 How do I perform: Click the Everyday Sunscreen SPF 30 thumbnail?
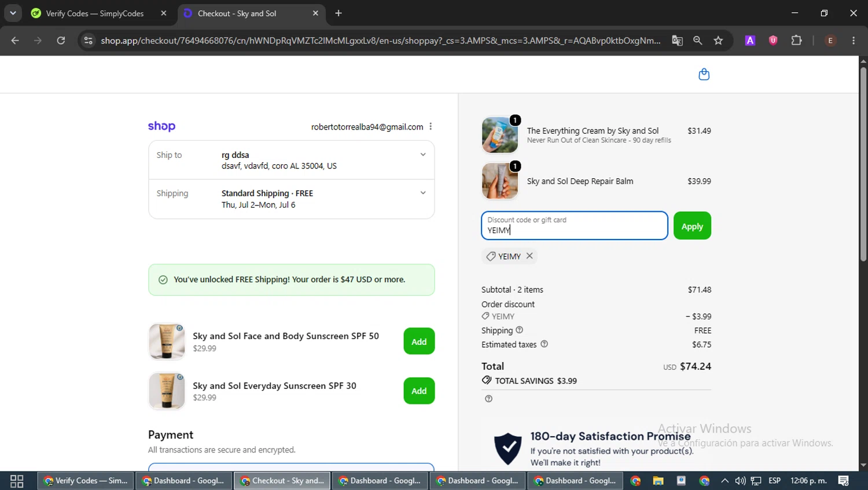click(167, 391)
